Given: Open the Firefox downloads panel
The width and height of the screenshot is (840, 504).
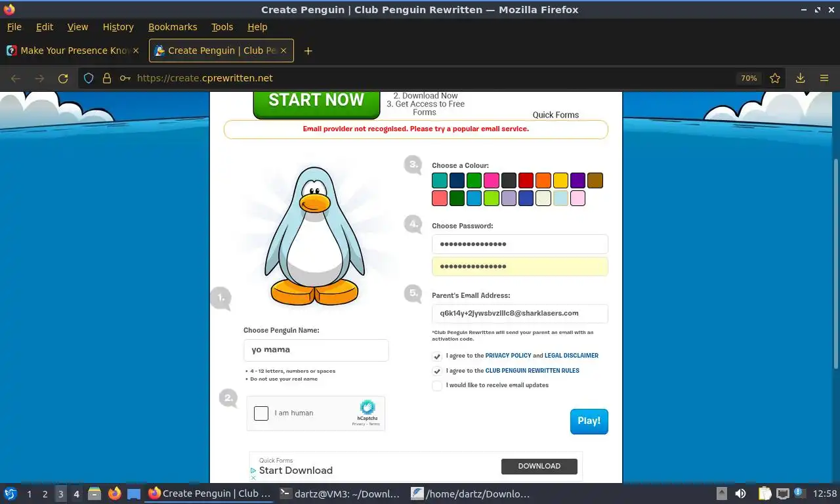Looking at the screenshot, I should click(x=800, y=78).
